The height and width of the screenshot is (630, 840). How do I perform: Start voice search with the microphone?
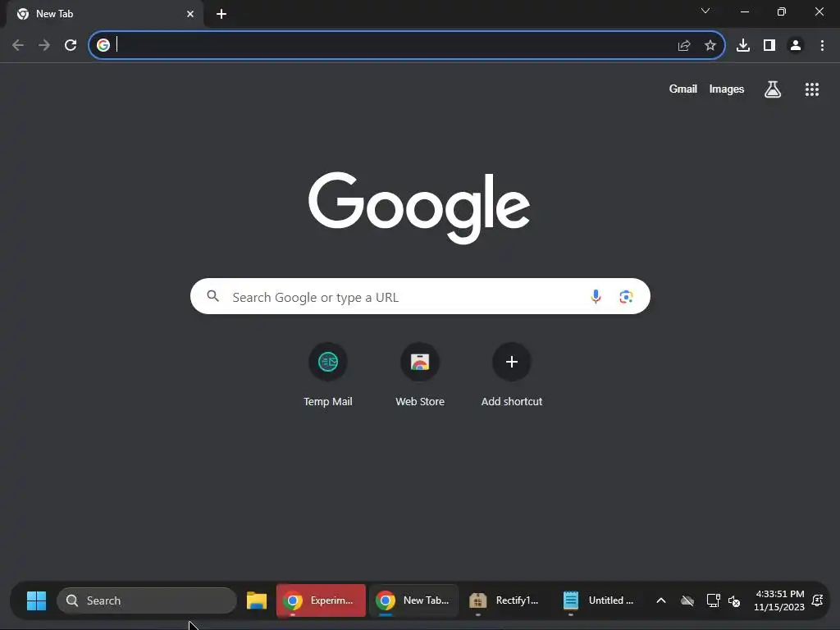[596, 296]
